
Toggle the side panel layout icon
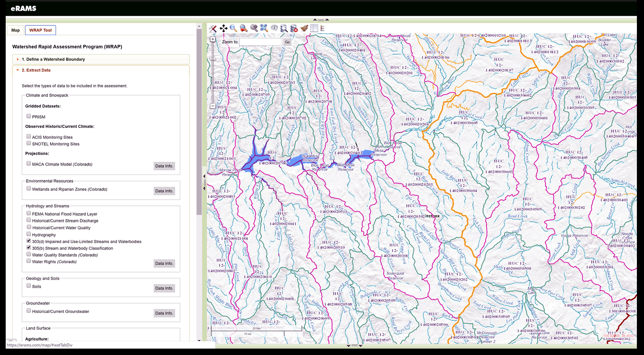[314, 28]
